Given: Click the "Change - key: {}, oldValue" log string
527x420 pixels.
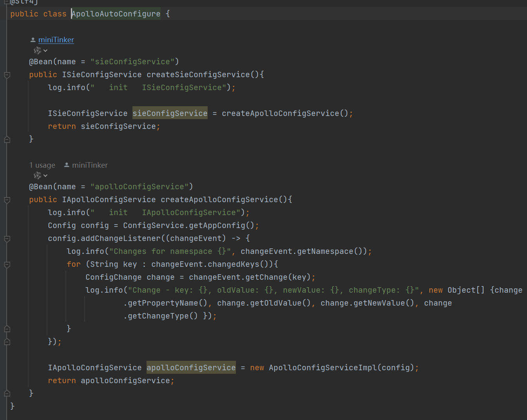Looking at the screenshot, I should click(273, 290).
